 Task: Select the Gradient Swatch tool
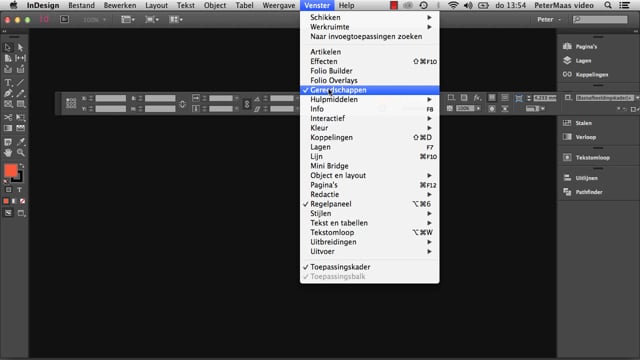click(x=8, y=128)
